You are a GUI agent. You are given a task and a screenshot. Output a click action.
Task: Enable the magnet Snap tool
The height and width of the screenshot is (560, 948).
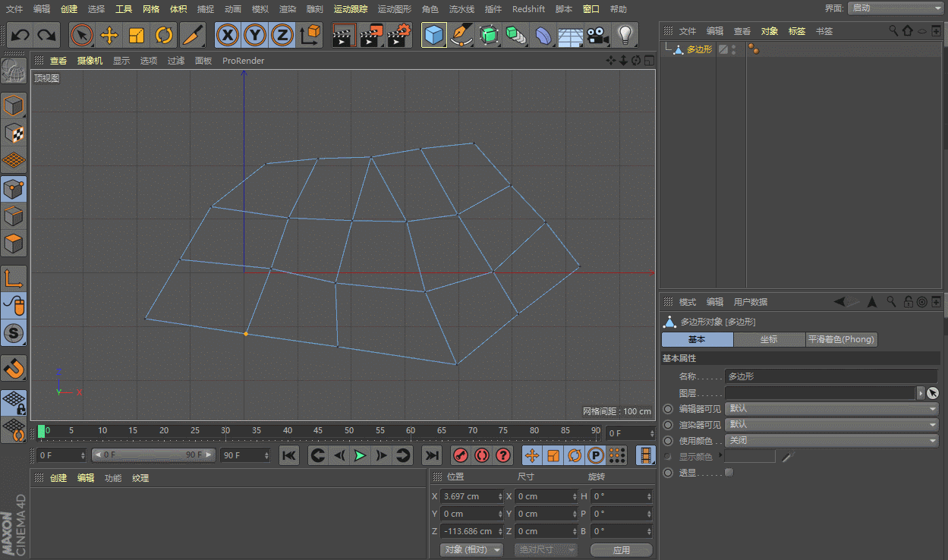pyautogui.click(x=14, y=368)
